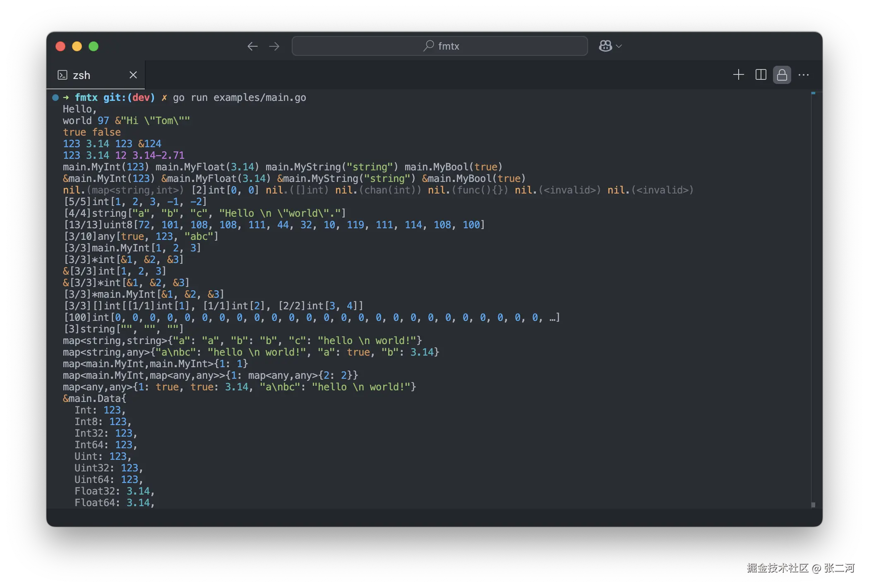Viewport: 869px width, 588px height.
Task: Close the zsh tab
Action: pos(133,75)
